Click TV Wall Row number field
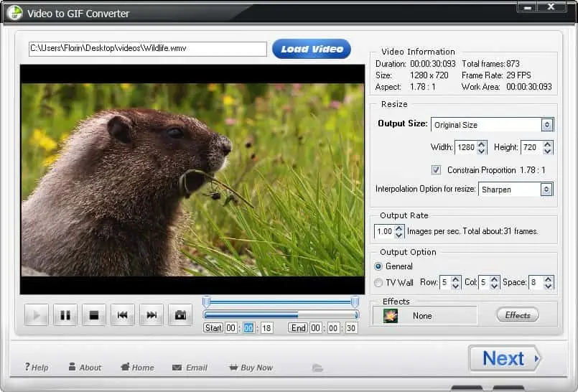The image size is (578, 392). coord(446,283)
